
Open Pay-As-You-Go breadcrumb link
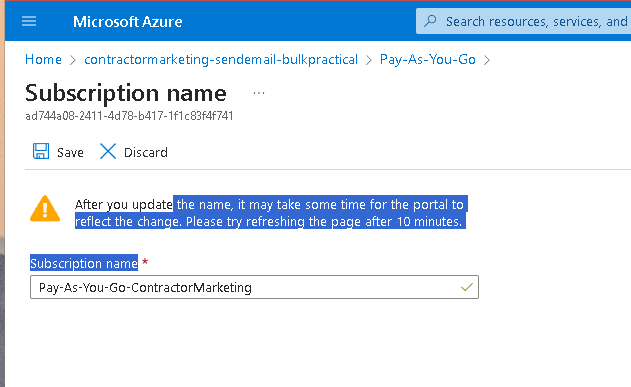428,60
